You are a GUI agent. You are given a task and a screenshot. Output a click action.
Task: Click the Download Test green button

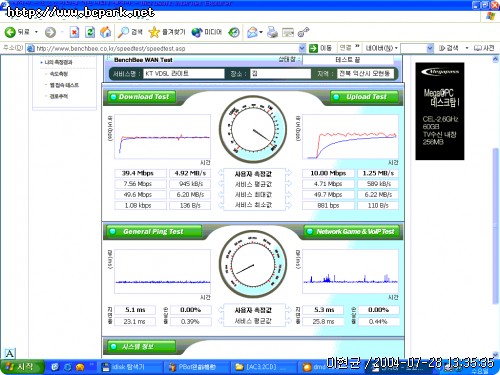click(141, 97)
